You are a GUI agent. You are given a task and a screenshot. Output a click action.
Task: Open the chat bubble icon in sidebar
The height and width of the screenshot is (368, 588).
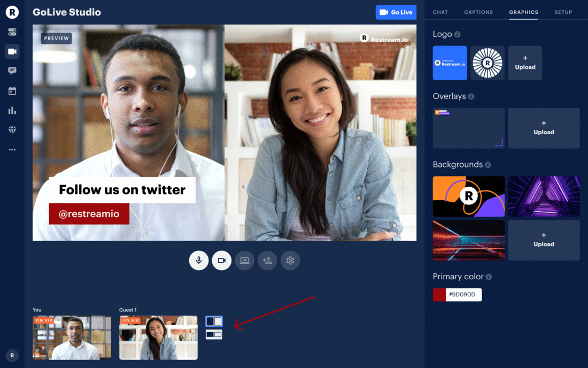click(x=12, y=71)
